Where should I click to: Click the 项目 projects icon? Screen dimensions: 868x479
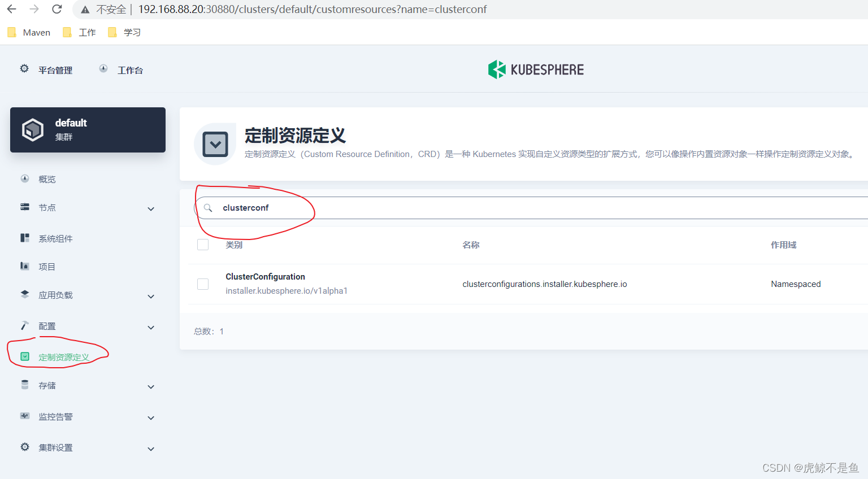(x=25, y=266)
